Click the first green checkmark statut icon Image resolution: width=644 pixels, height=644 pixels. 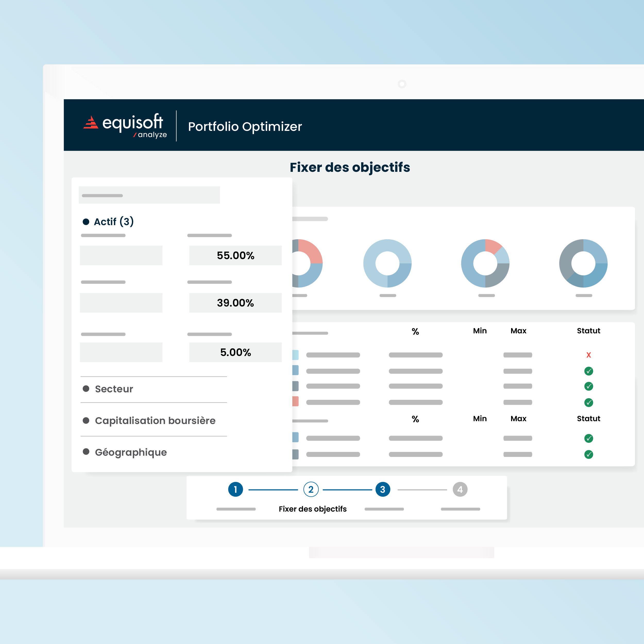click(589, 371)
